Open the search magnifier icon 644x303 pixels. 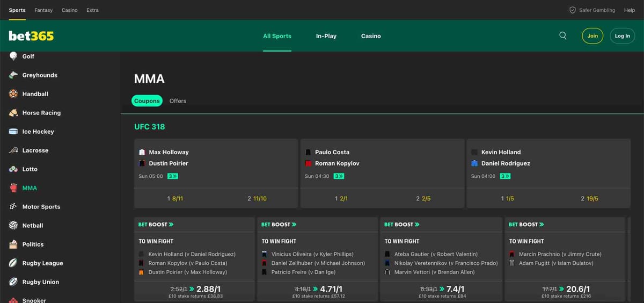563,35
